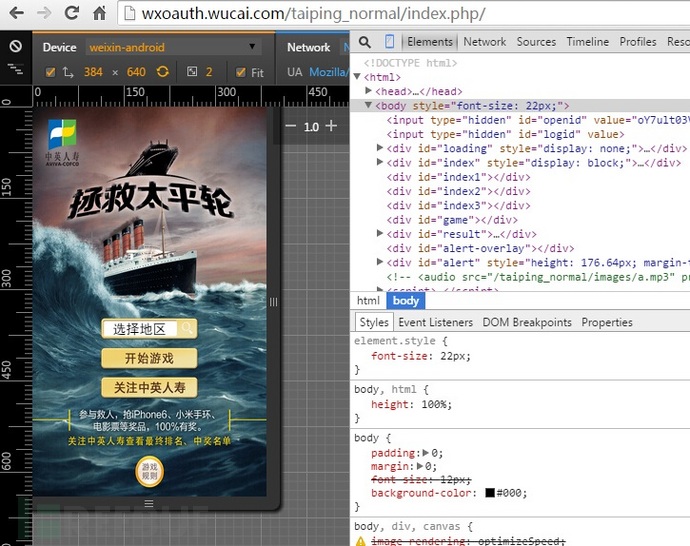The width and height of the screenshot is (690, 546).
Task: Open the Device dropdown showing weixin-android
Action: pos(173,47)
